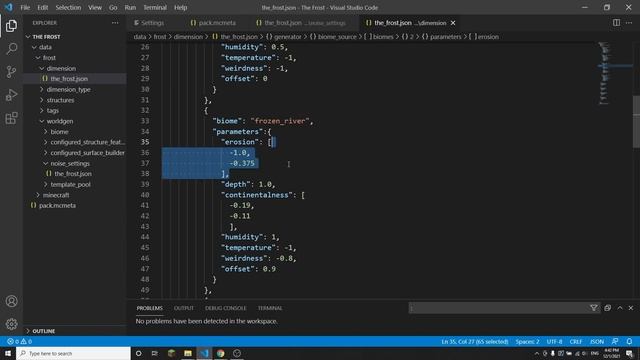The width and height of the screenshot is (640, 360).
Task: Open the Accounts menu icon
Action: tap(11, 301)
